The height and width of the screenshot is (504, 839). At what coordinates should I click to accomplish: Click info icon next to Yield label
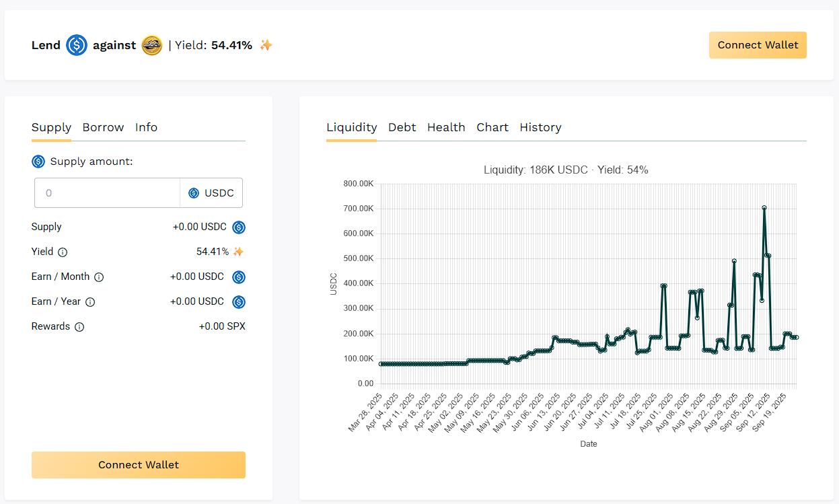pyautogui.click(x=63, y=252)
